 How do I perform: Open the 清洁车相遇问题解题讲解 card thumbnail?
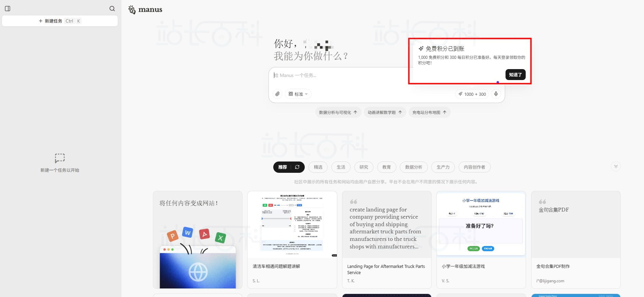pos(292,224)
